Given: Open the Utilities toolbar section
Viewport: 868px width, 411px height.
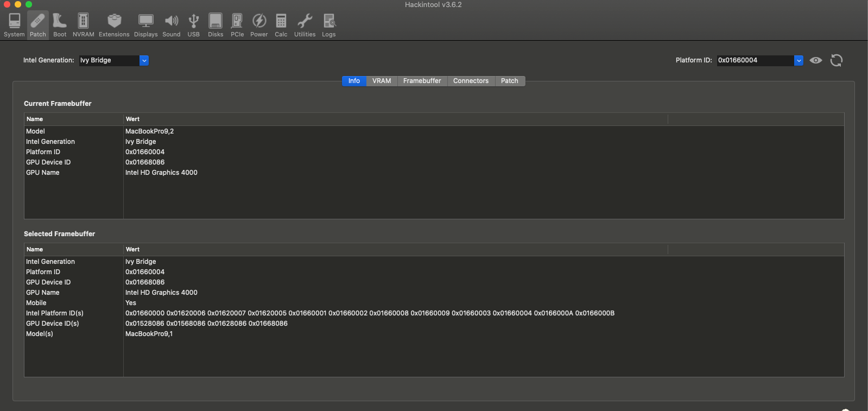Looking at the screenshot, I should [x=305, y=26].
